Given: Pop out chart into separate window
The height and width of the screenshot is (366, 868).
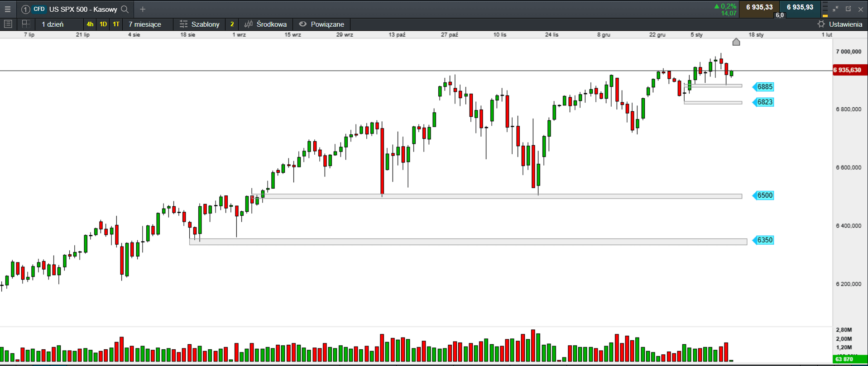Looking at the screenshot, I should [848, 9].
